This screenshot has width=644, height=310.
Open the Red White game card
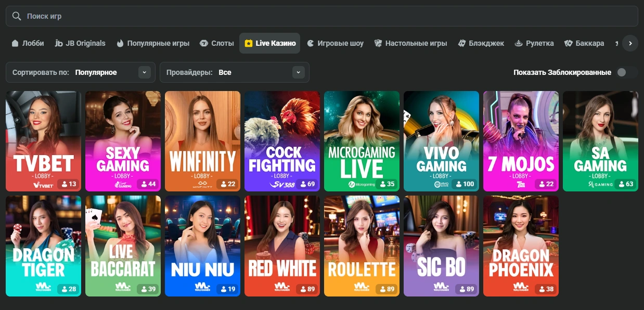(282, 246)
